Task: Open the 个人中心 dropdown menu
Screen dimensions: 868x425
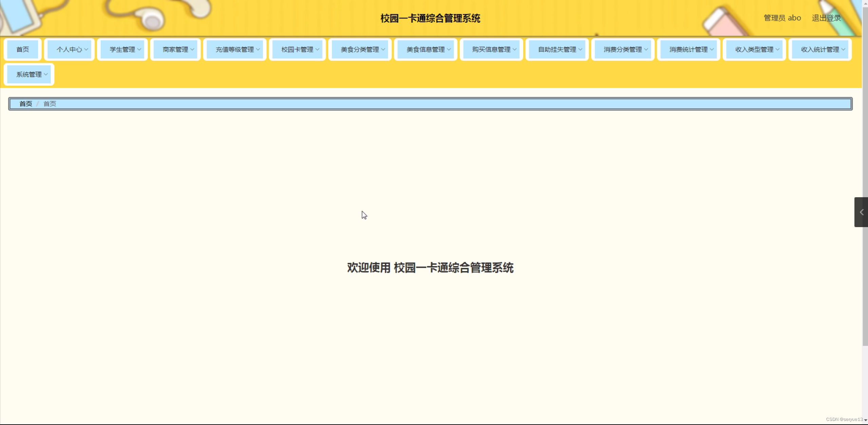Action: pyautogui.click(x=69, y=49)
